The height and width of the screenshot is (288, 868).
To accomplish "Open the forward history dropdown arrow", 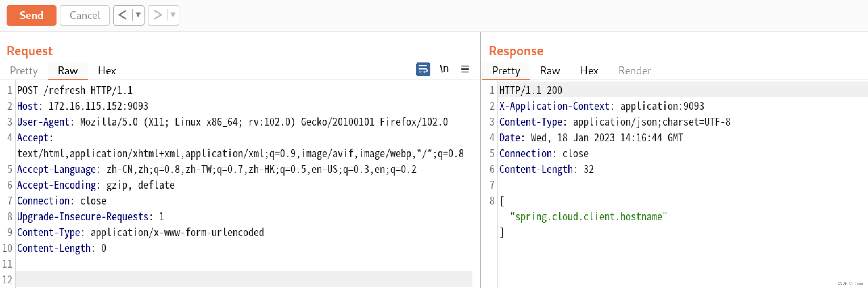I will point(173,15).
